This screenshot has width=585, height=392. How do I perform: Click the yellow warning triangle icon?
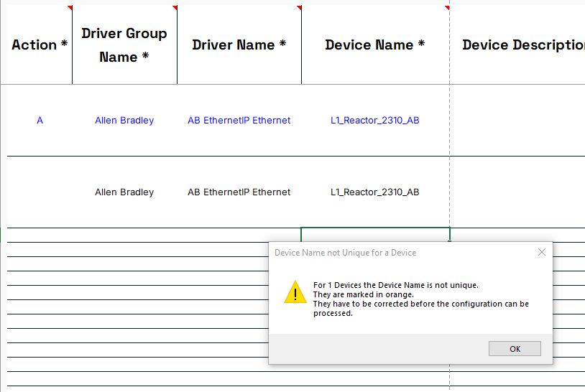pyautogui.click(x=295, y=292)
